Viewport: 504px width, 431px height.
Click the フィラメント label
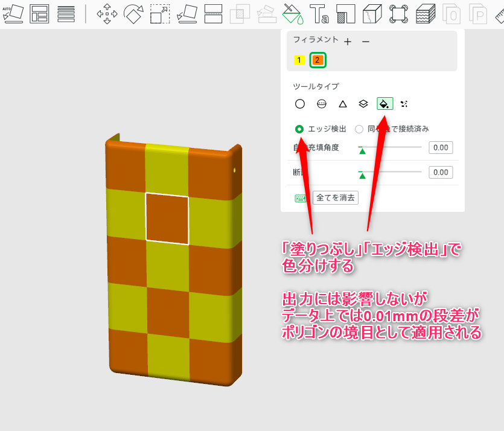tap(316, 40)
